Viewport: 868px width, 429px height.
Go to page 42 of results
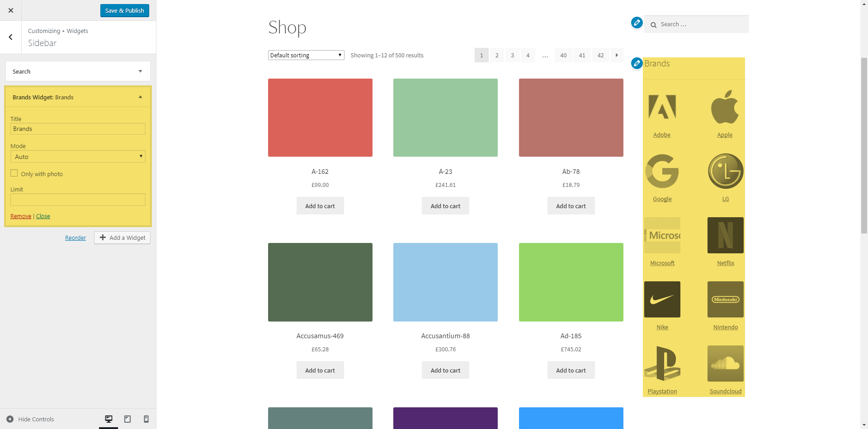tap(600, 55)
